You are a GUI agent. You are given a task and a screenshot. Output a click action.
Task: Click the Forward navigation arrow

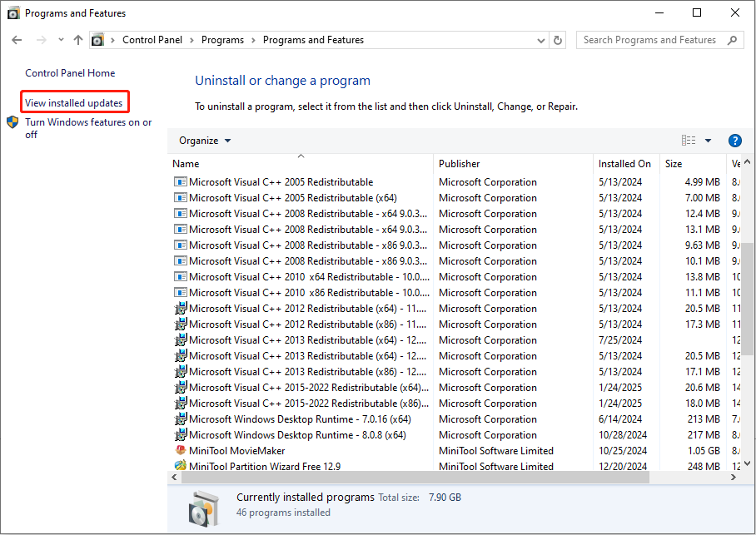coord(38,39)
